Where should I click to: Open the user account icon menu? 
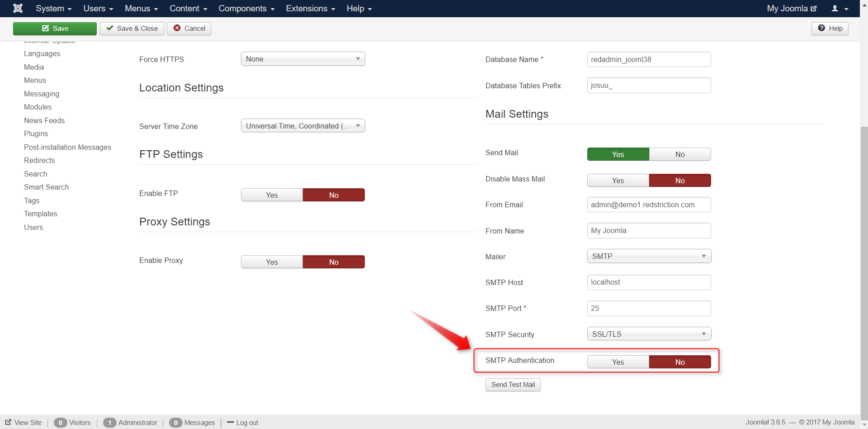(840, 9)
